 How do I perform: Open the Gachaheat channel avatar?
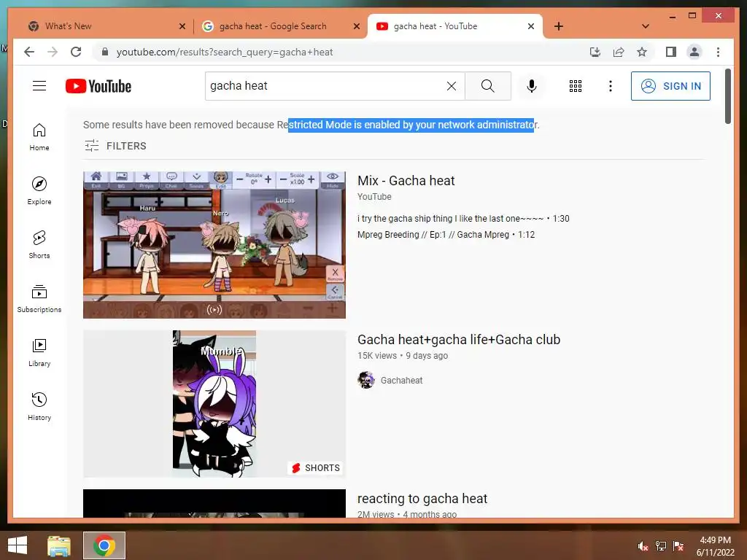[366, 380]
